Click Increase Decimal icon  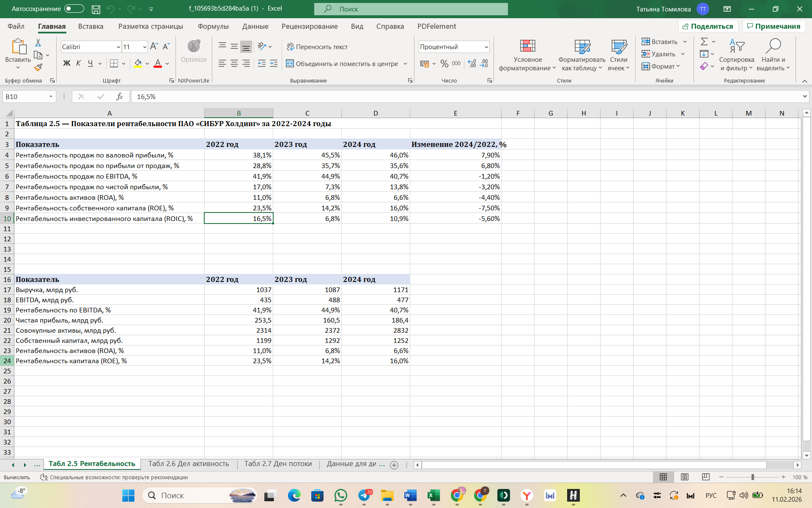472,63
